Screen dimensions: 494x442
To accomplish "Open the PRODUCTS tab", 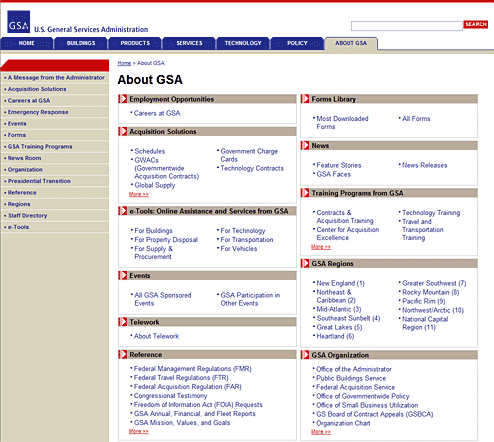I will pyautogui.click(x=135, y=43).
